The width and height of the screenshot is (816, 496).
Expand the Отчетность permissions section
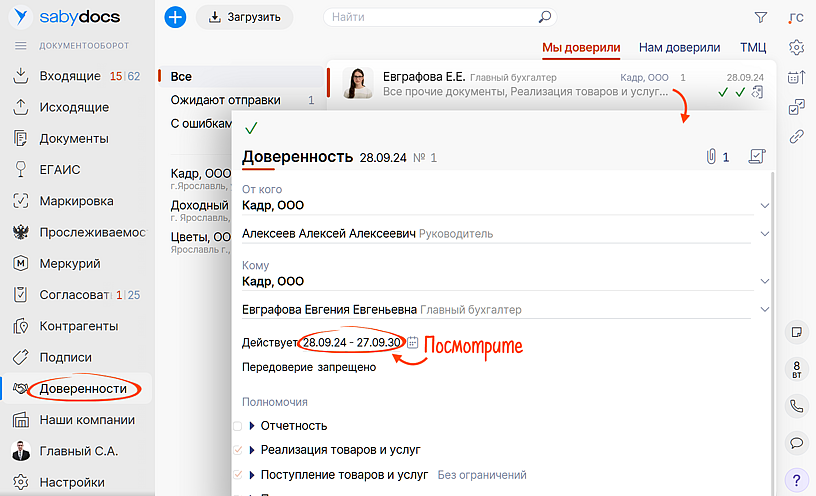click(252, 426)
